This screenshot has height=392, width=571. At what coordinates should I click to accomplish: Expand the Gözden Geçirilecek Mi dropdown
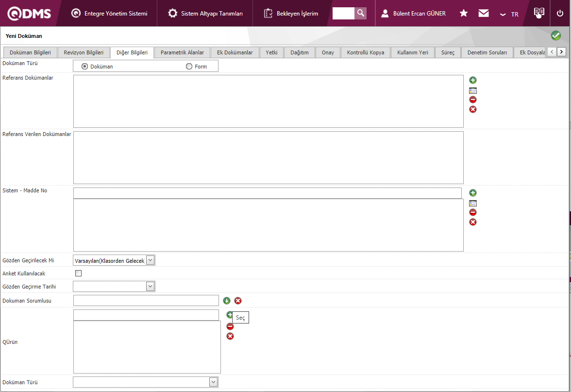(150, 260)
